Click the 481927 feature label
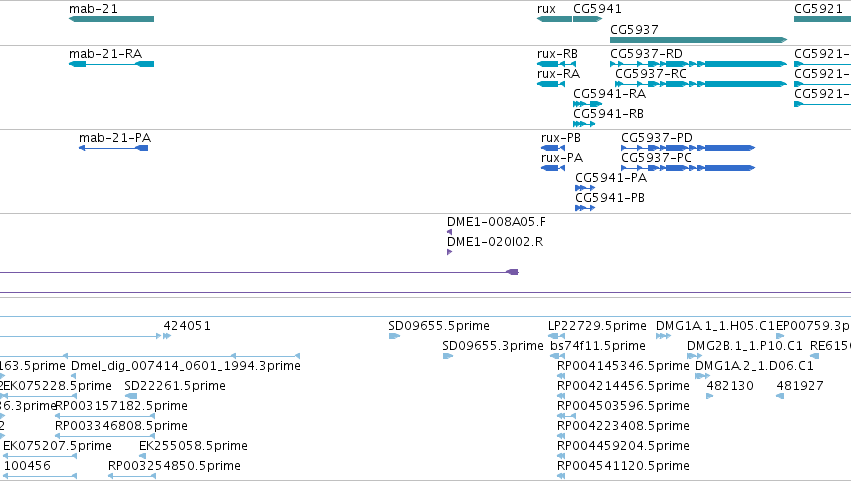 pyautogui.click(x=800, y=386)
